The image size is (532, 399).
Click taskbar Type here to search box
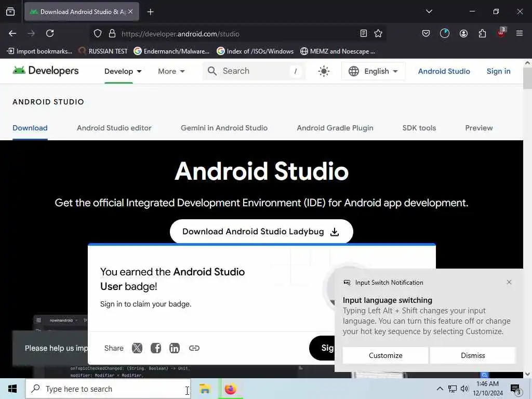(108, 389)
